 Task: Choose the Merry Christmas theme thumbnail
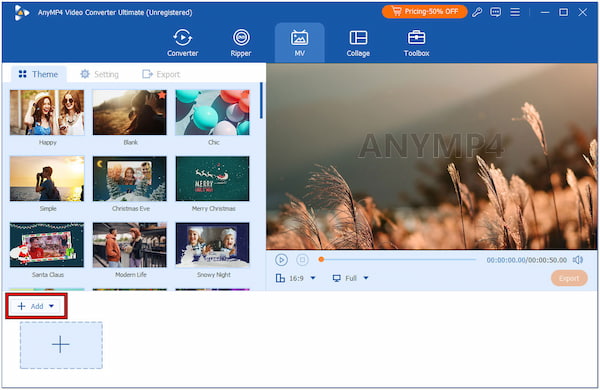coord(212,179)
